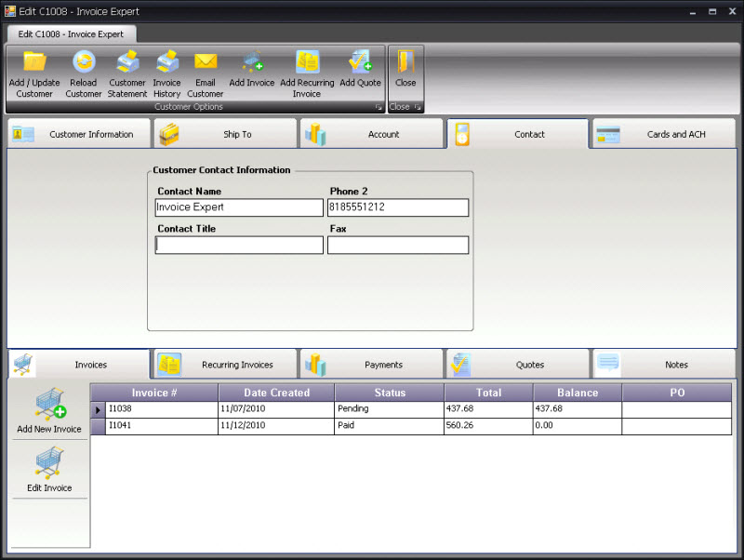The width and height of the screenshot is (744, 560).
Task: Click the Add Invoice ribbon icon
Action: click(252, 61)
